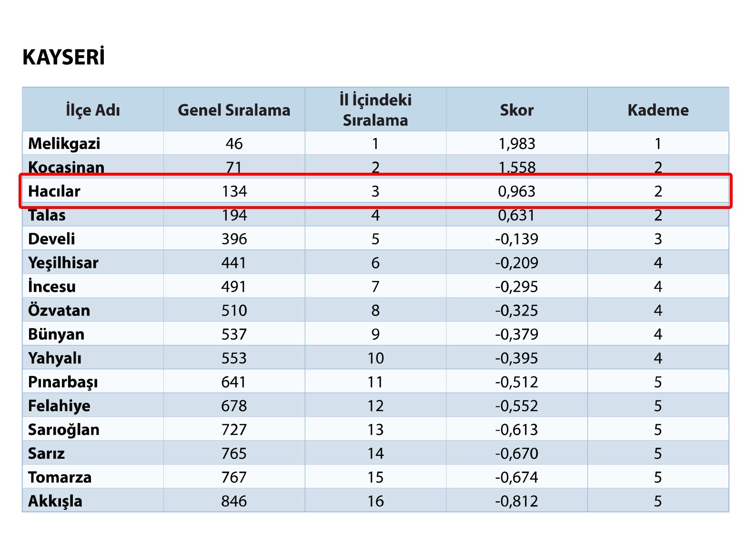Click the Kademe column header
This screenshot has width=756, height=535.
658,110
